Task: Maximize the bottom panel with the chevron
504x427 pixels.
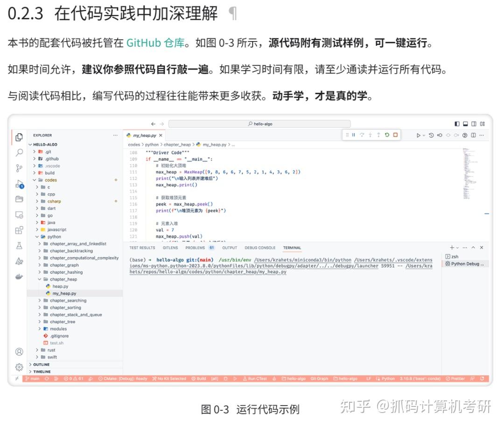Action: point(474,247)
